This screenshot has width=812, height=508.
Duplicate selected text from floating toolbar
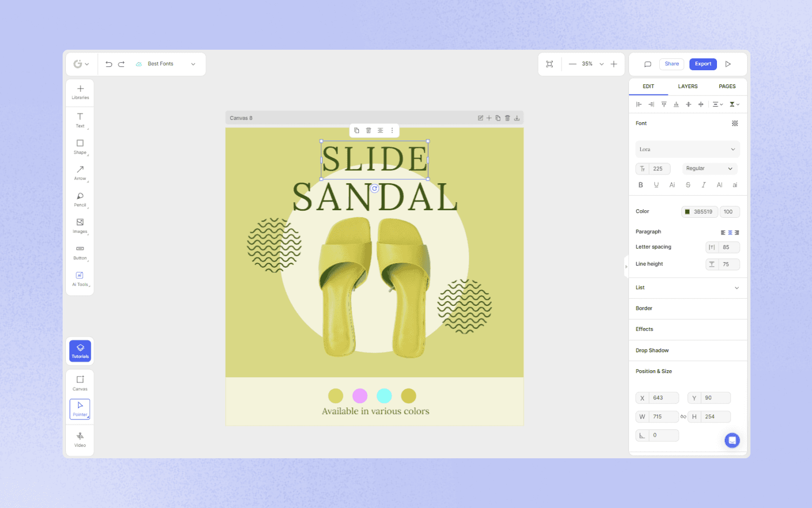pyautogui.click(x=356, y=130)
